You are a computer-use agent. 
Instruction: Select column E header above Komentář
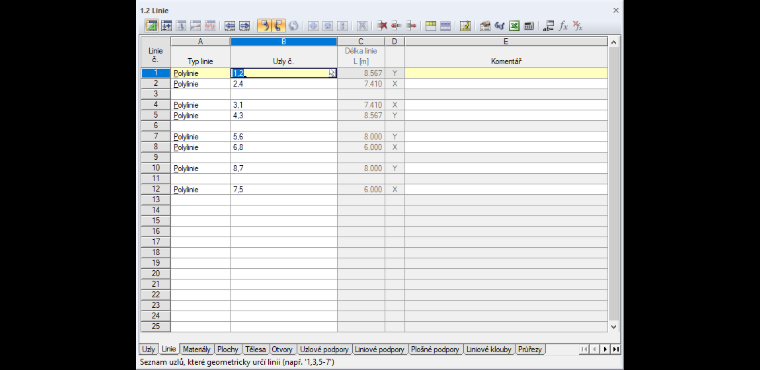[506, 42]
